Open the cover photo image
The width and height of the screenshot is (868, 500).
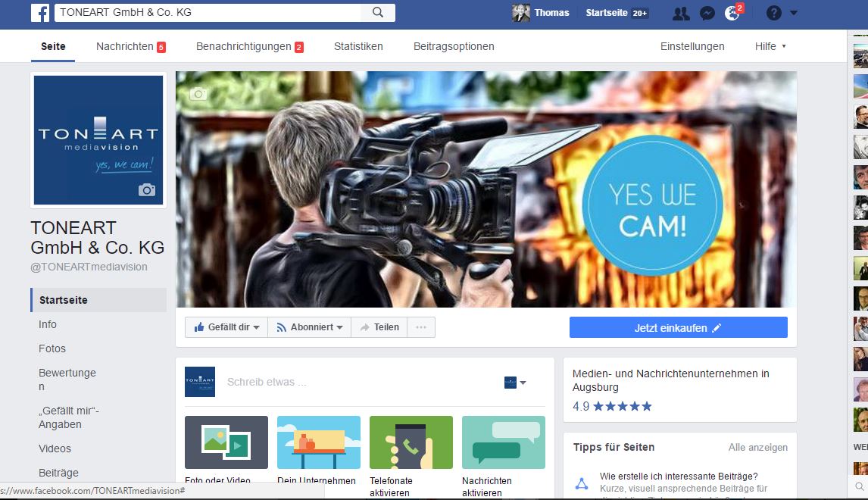pyautogui.click(x=486, y=189)
